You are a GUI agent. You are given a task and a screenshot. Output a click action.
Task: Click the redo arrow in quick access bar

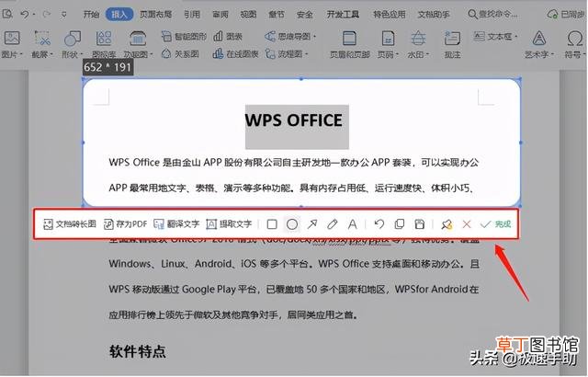coord(47,15)
